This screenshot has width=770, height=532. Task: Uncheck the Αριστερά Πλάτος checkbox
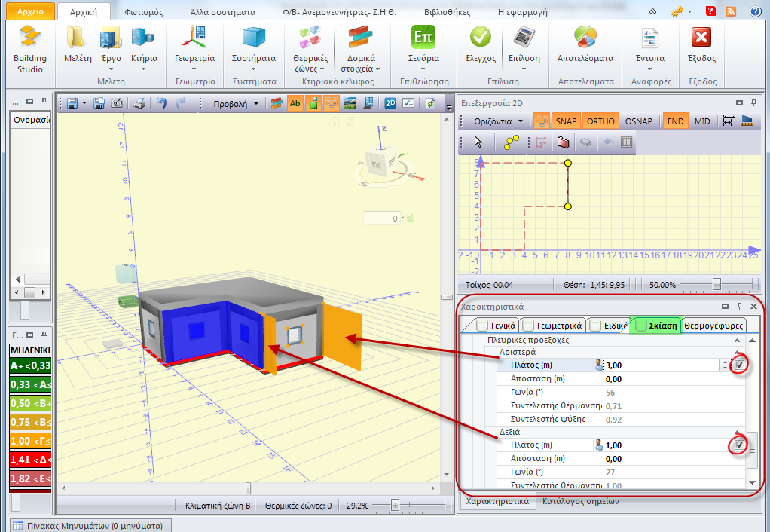click(x=739, y=365)
